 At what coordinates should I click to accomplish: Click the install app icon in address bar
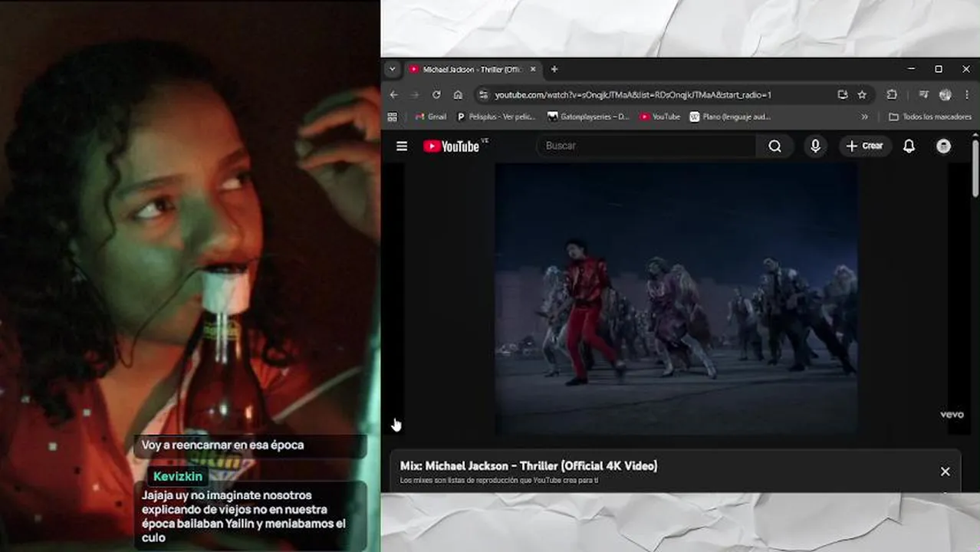[x=843, y=95]
